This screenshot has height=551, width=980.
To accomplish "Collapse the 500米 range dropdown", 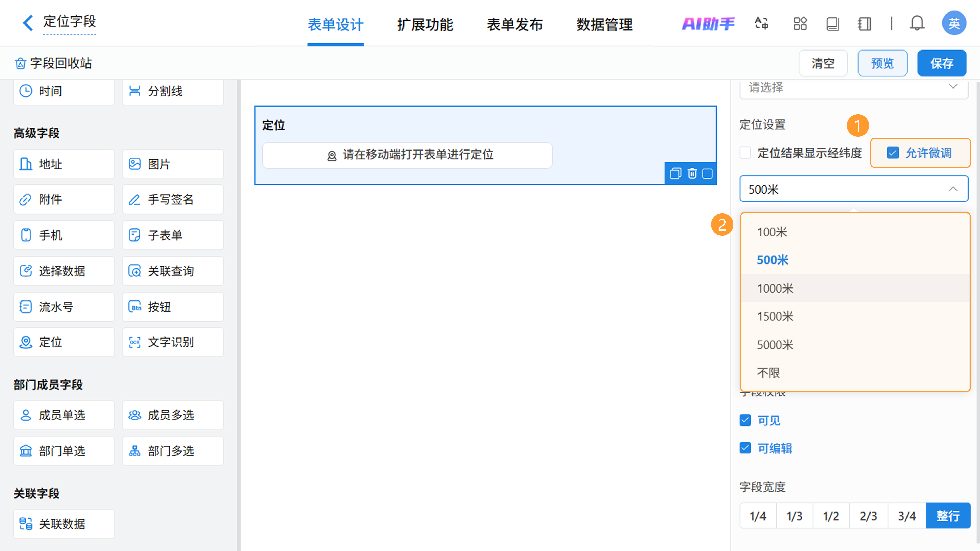I will (x=953, y=189).
